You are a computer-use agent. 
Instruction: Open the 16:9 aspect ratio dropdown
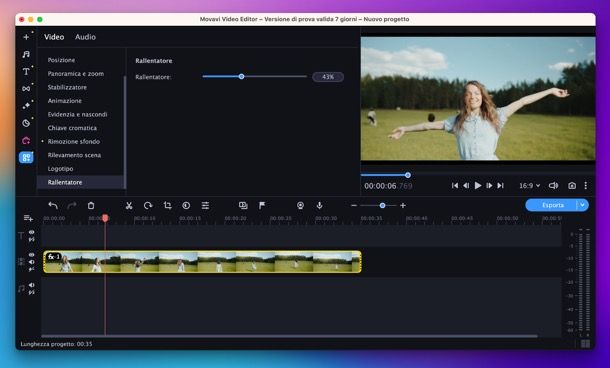coord(529,186)
